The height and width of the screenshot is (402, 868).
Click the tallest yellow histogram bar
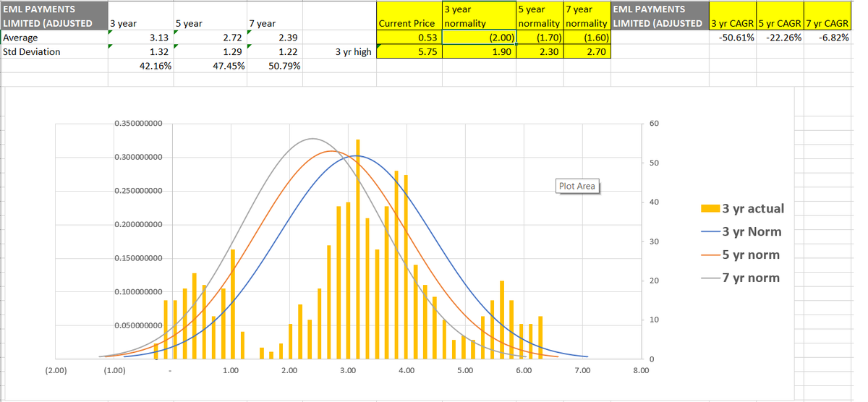click(358, 249)
